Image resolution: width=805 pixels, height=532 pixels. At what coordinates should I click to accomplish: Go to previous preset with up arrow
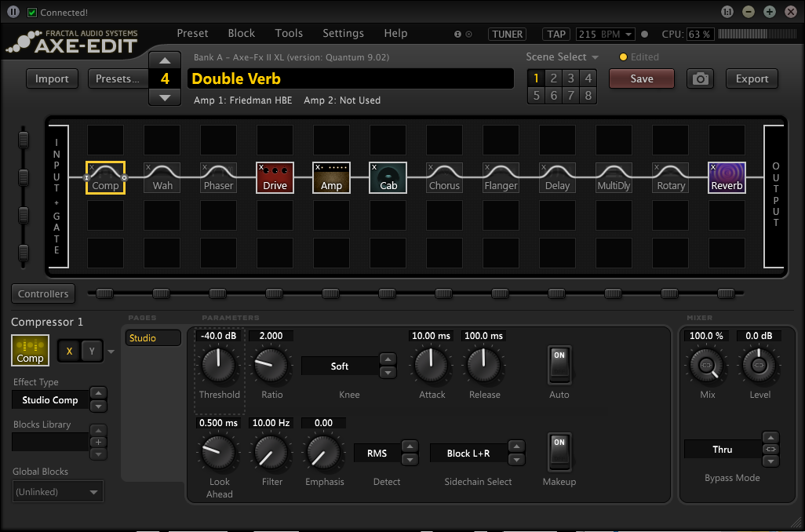(165, 60)
